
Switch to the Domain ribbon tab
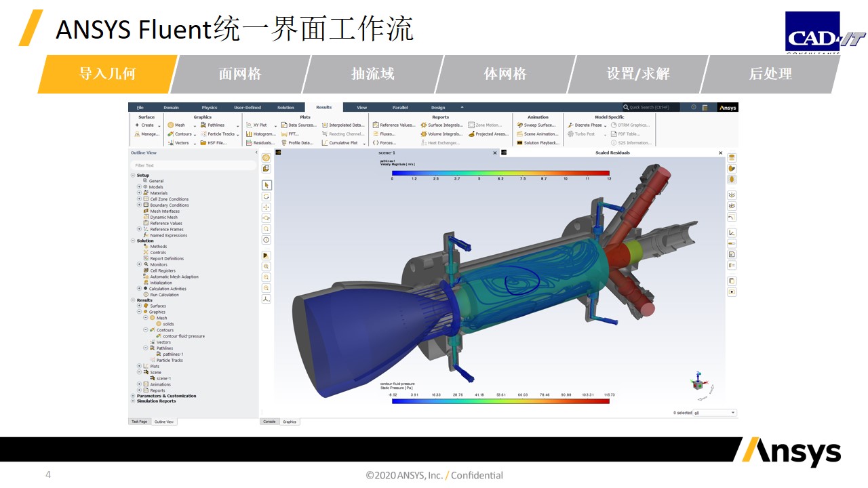(x=172, y=108)
